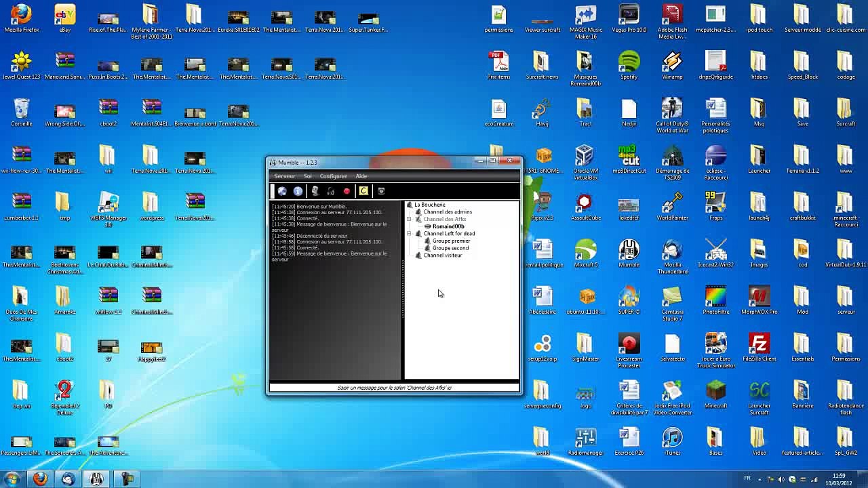Open WBFS Manager 3.0 desktop icon
The height and width of the screenshot is (488, 868).
(108, 209)
